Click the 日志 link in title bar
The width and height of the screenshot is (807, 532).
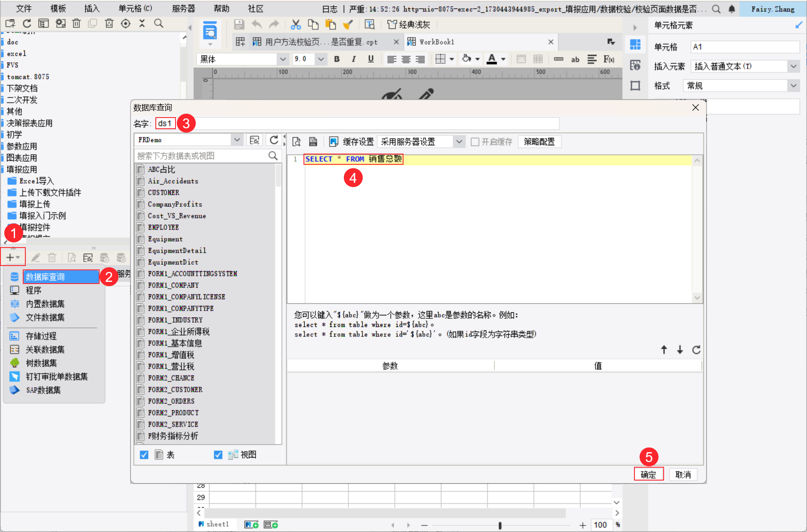pos(330,9)
